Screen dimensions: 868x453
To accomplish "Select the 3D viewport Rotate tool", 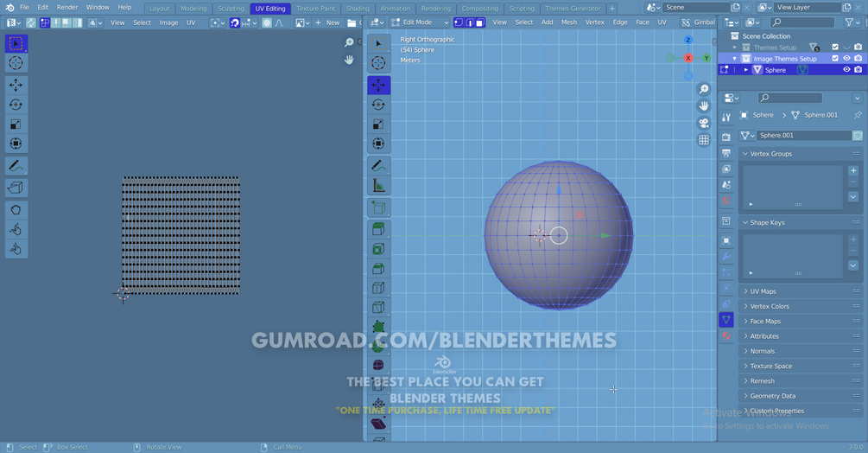I will point(378,105).
